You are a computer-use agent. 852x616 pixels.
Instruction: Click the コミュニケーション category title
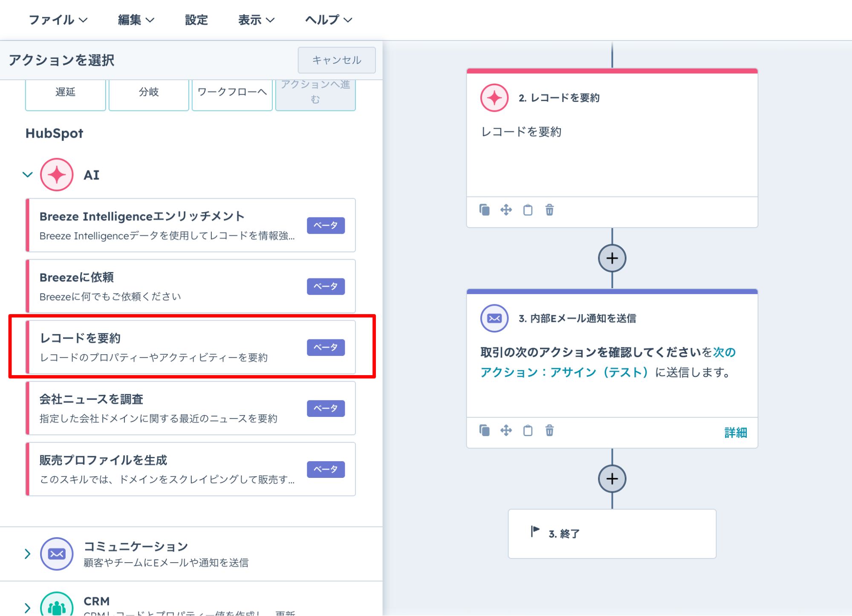[x=136, y=547]
